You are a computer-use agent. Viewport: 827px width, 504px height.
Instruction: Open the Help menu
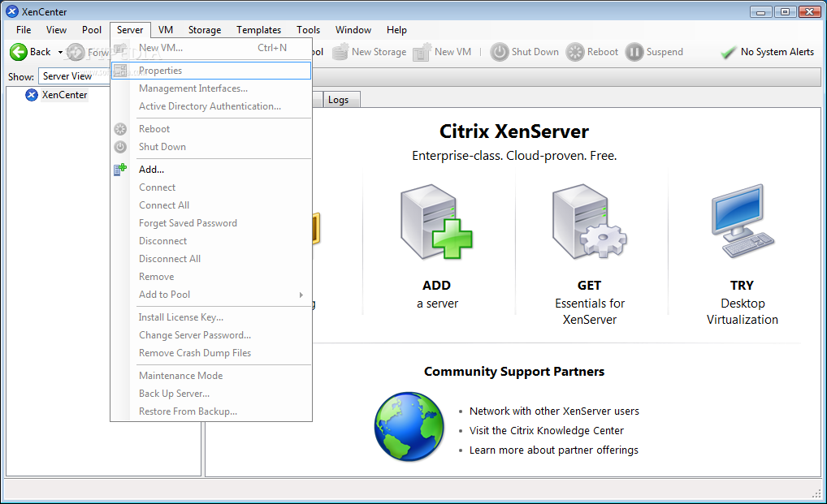(396, 30)
